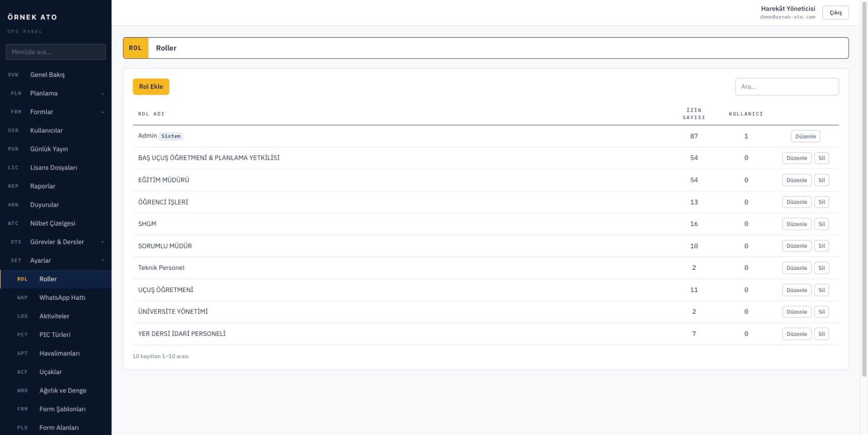The height and width of the screenshot is (435, 868).
Task: Open Ağırlık ve Denge page
Action: tap(55, 391)
